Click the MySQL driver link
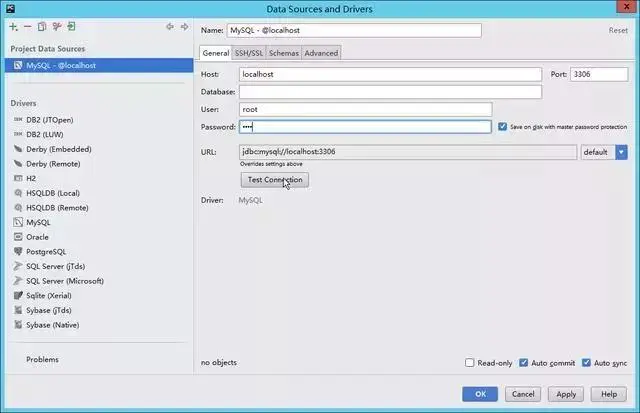Screen dimensions: 640x413 [250, 200]
